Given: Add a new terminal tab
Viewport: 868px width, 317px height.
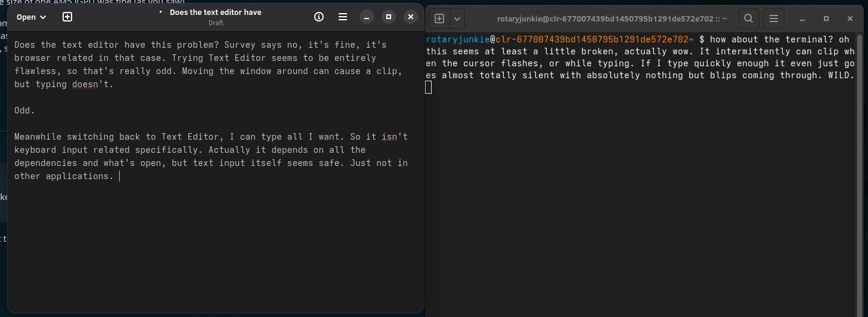Looking at the screenshot, I should coord(439,19).
